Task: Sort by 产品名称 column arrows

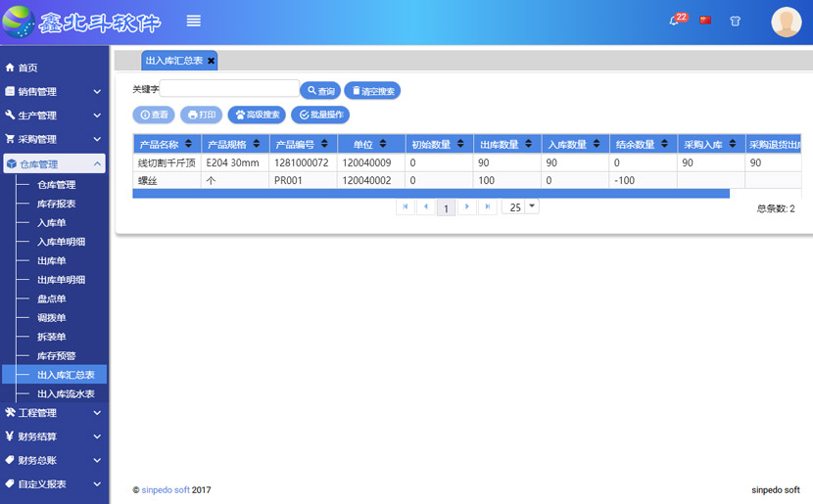Action: (188, 145)
